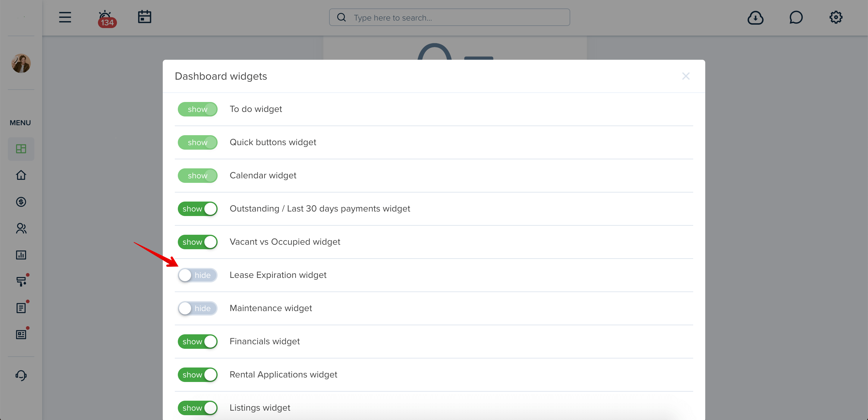Click 'Listings widget' text

coord(260,408)
